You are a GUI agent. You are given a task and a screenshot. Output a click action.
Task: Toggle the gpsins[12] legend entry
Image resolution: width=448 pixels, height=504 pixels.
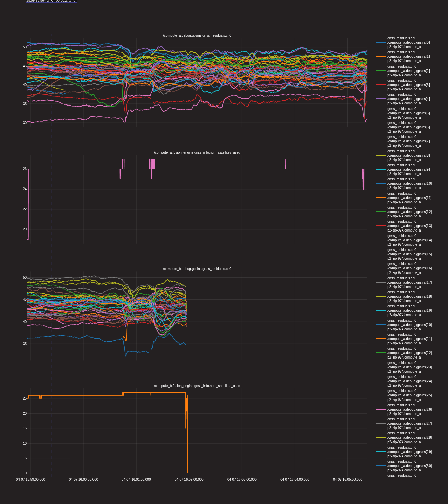click(x=404, y=212)
